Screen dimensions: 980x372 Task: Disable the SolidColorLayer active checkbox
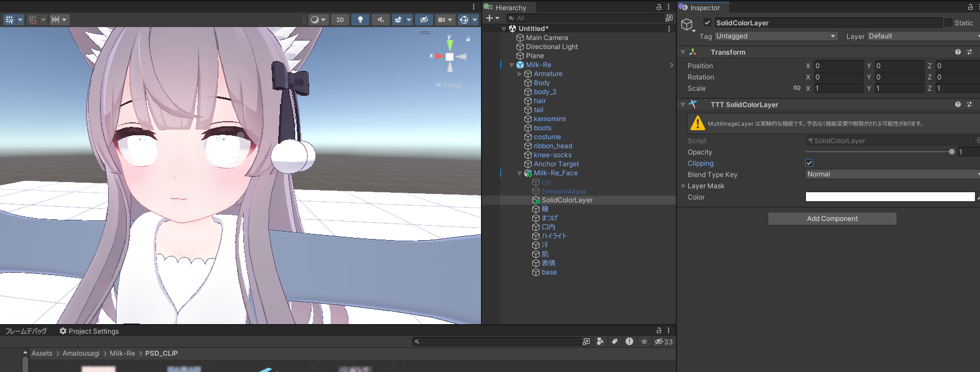[x=707, y=23]
